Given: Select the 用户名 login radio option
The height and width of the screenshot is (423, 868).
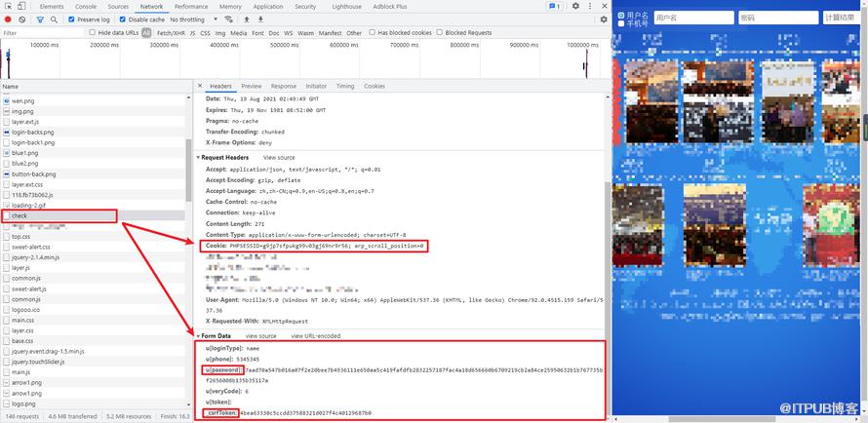Looking at the screenshot, I should pyautogui.click(x=621, y=15).
